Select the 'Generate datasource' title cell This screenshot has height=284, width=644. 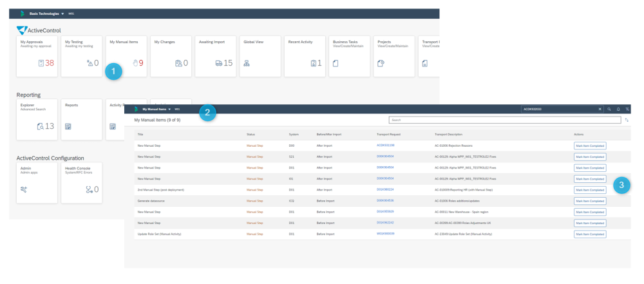[150, 201]
